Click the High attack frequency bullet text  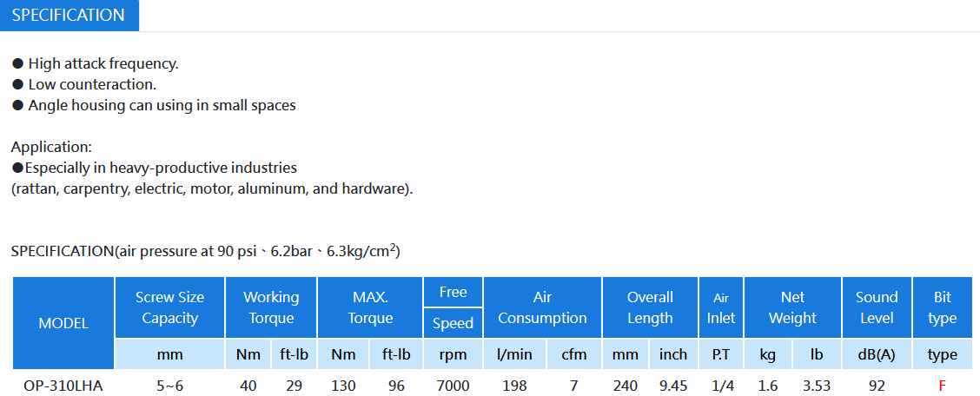tap(103, 63)
